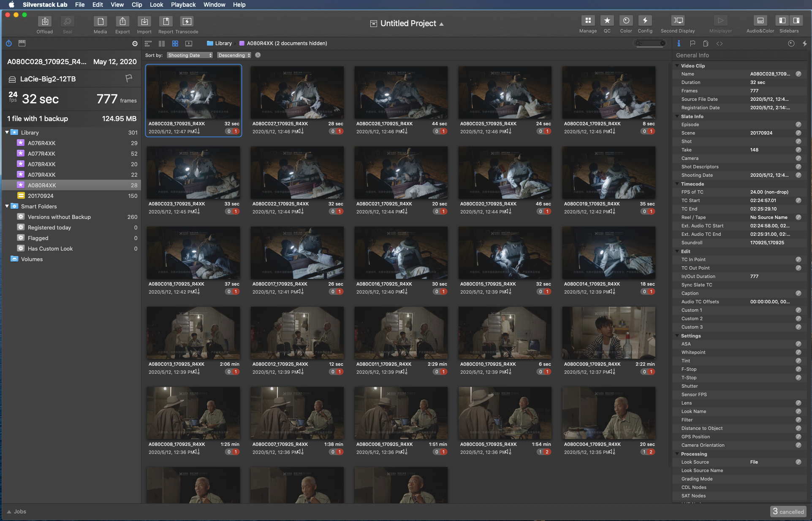Click the Second Display icon

click(678, 21)
